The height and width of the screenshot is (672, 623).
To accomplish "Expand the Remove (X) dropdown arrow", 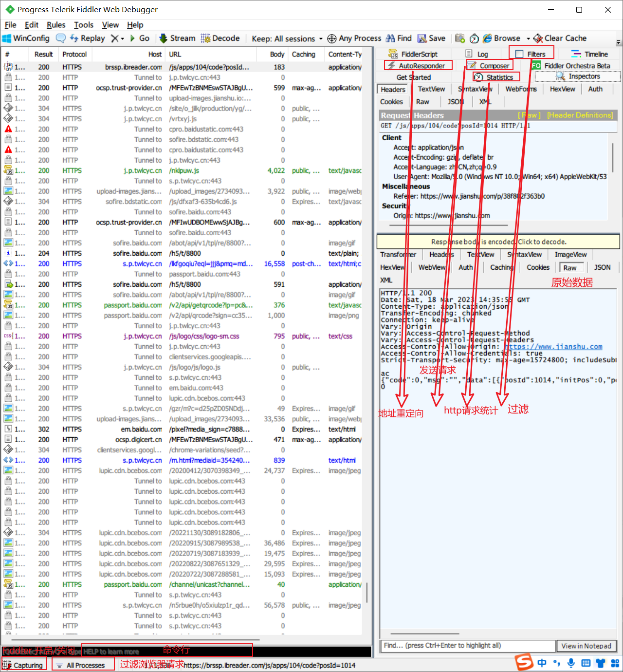I will coord(123,39).
